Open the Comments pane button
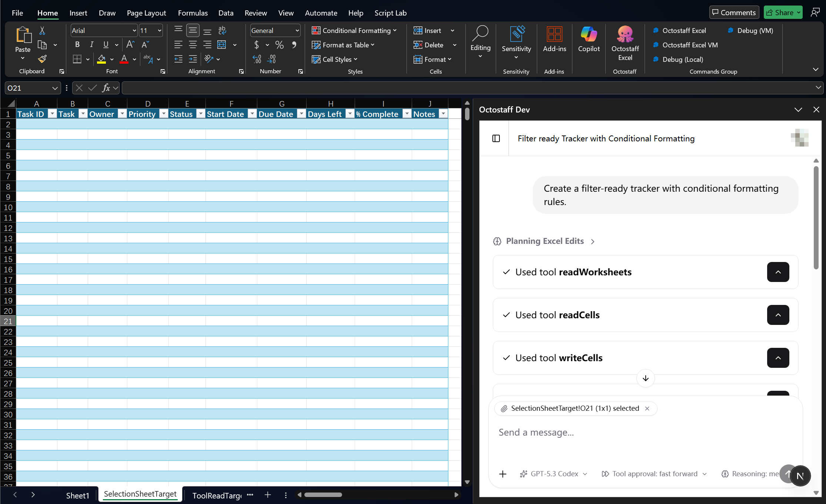The image size is (826, 504). point(734,13)
